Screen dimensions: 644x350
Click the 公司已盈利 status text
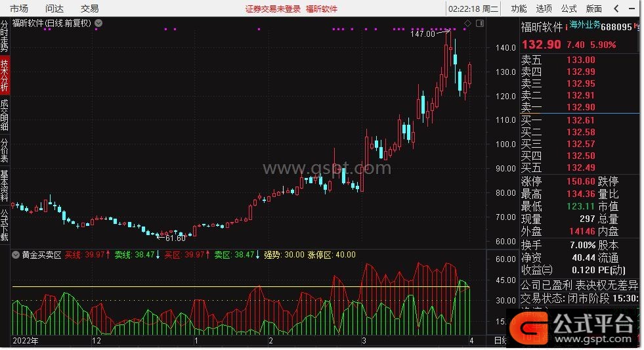[547, 285]
